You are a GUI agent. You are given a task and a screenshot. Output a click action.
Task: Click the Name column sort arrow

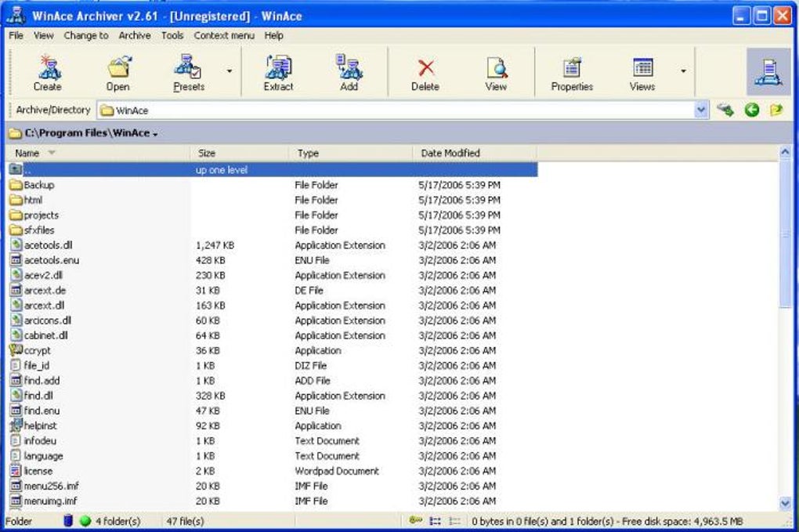coord(52,152)
